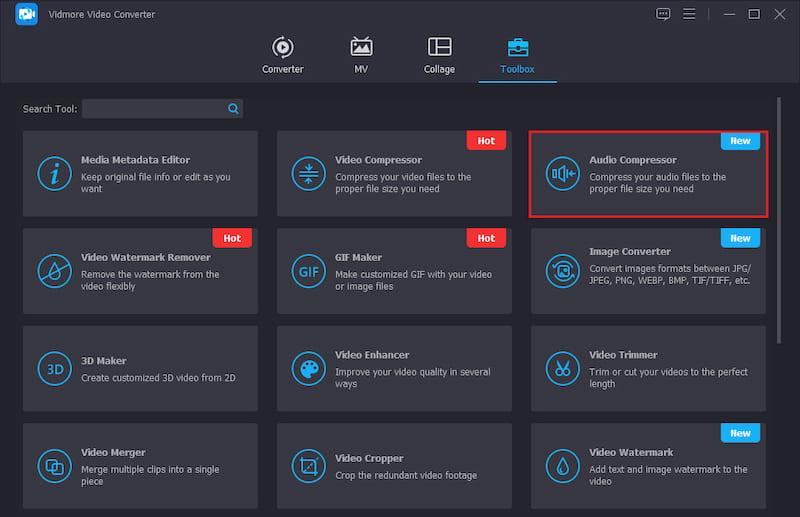The width and height of the screenshot is (800, 517).
Task: Click the vertical scrollbar on the right
Action: 779,220
